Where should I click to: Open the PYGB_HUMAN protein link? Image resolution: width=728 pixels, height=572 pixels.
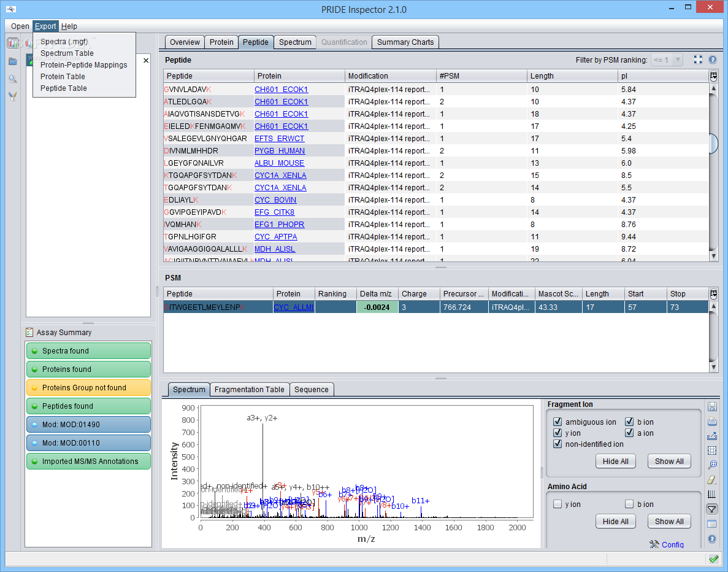tap(280, 150)
